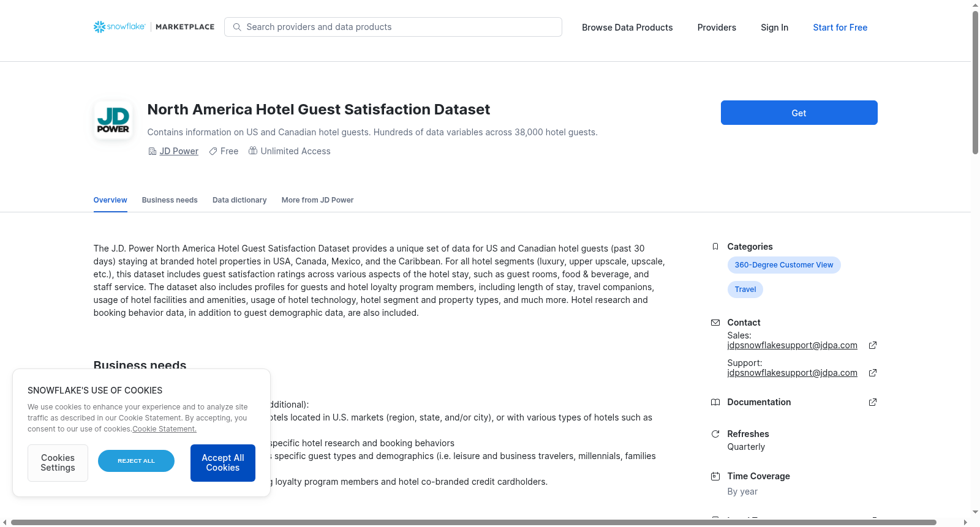Viewport: 980px width, 527px height.
Task: Click the 'Unlimited Access' label
Action: click(295, 151)
